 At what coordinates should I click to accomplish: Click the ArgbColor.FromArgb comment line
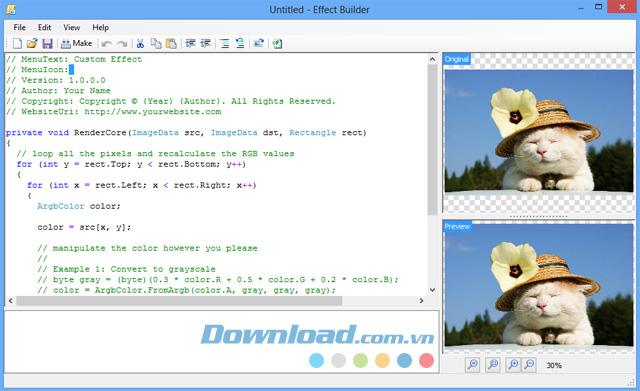click(x=187, y=290)
